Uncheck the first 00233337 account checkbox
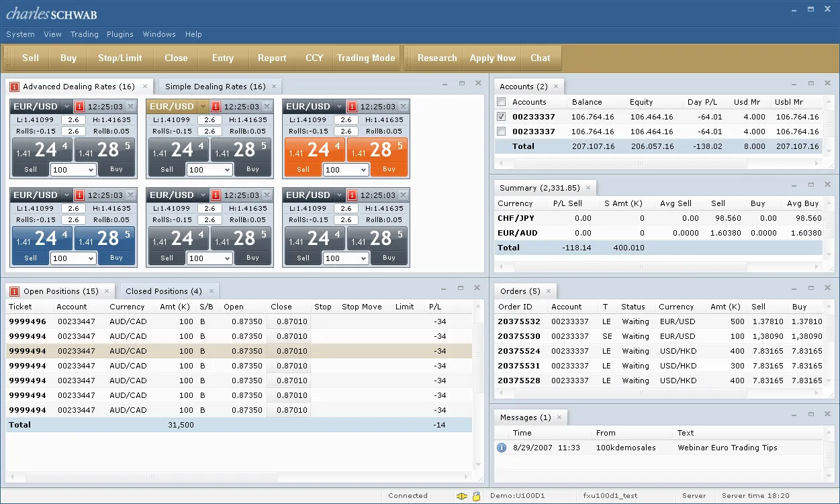The height and width of the screenshot is (504, 840). [501, 117]
